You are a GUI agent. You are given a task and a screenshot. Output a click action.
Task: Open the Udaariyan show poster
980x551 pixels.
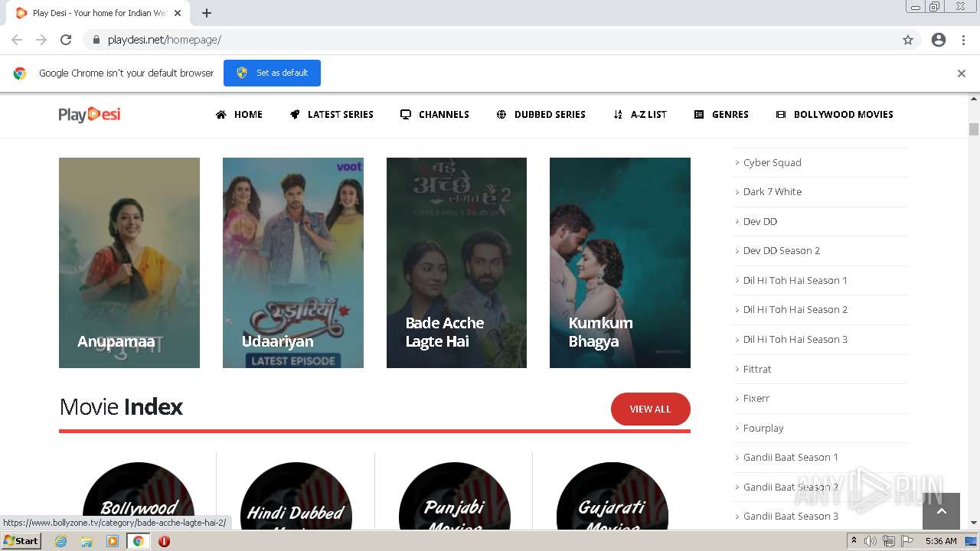pyautogui.click(x=293, y=262)
